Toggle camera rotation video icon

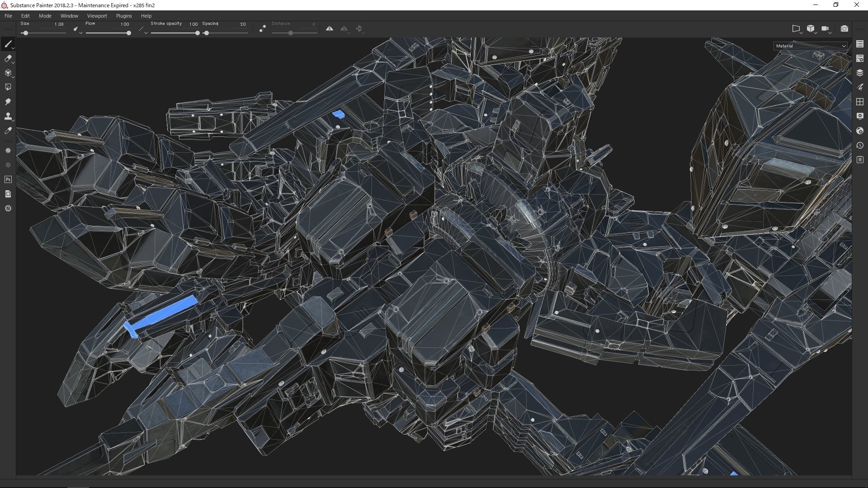[x=825, y=28]
